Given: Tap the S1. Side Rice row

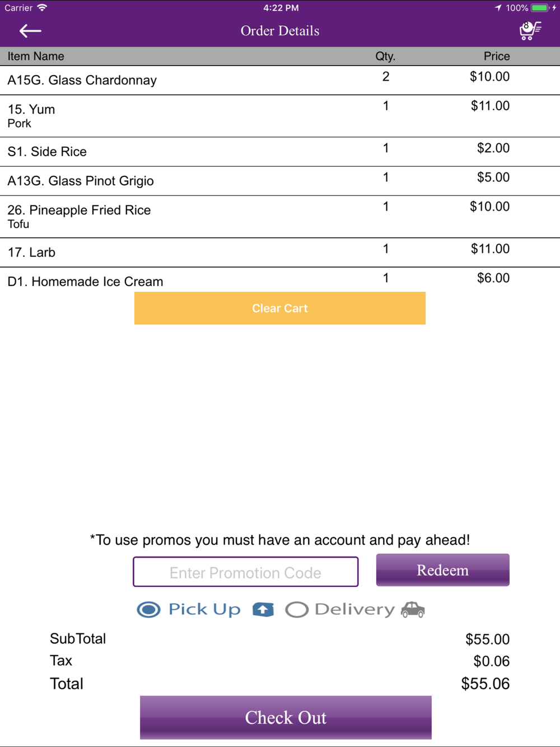Looking at the screenshot, I should (x=280, y=152).
